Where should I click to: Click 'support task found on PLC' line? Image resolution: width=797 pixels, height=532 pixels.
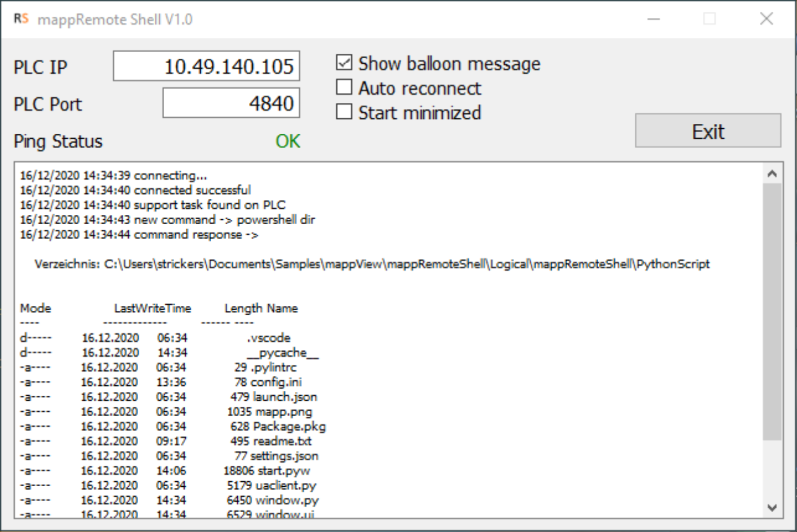152,204
